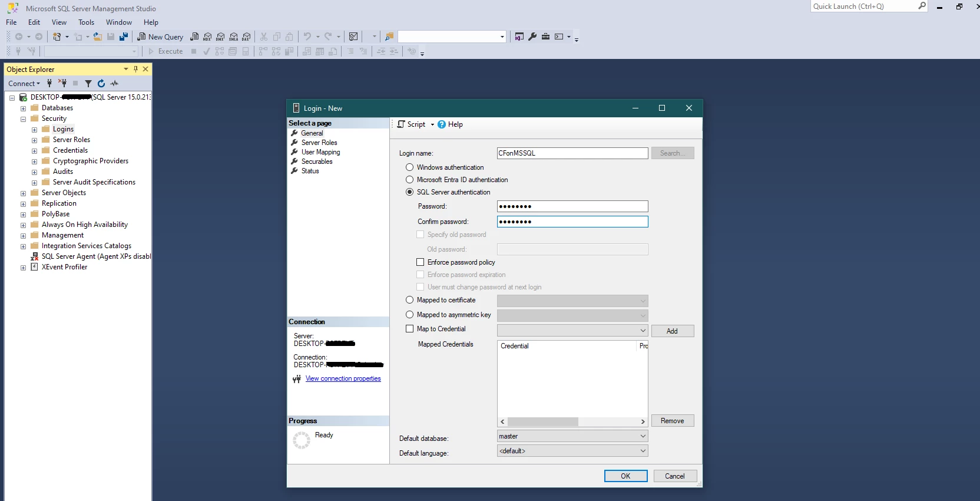Check the Map to Credential checkbox
This screenshot has width=980, height=501.
409,329
